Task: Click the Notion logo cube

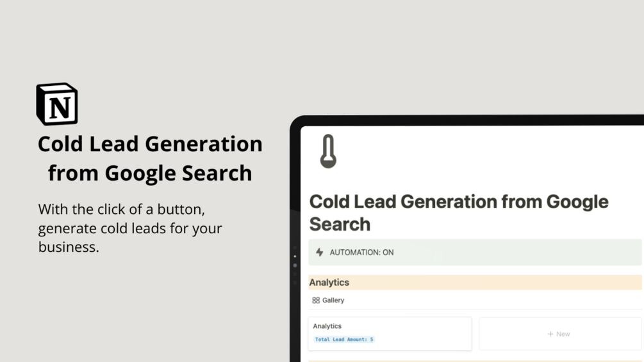Action: click(57, 104)
